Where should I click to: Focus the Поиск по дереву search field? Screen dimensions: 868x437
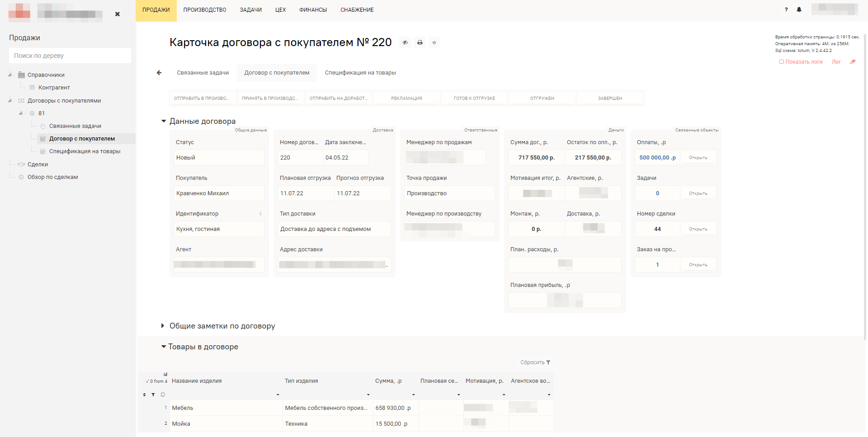click(x=70, y=56)
